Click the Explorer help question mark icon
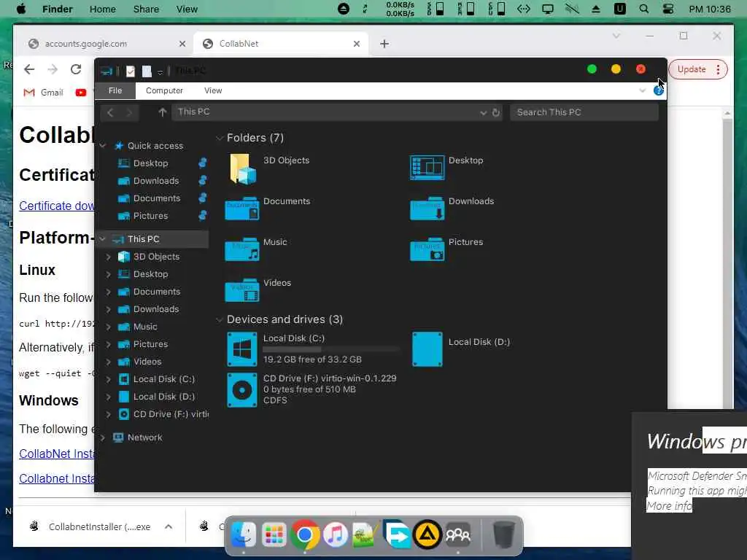The height and width of the screenshot is (560, 747). pyautogui.click(x=659, y=90)
